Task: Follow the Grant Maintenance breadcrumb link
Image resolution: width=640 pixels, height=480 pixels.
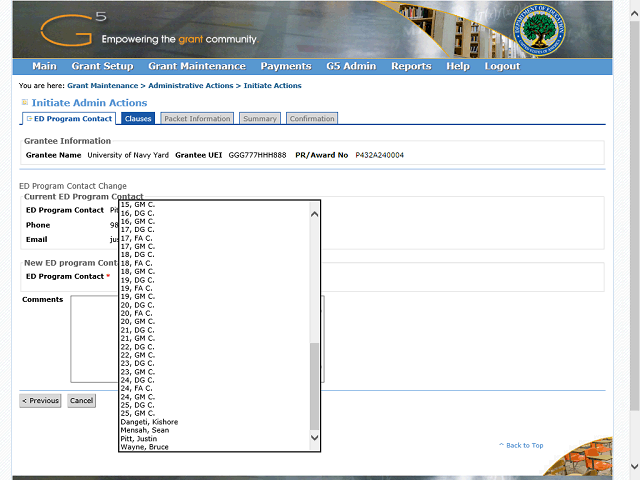Action: pyautogui.click(x=102, y=86)
